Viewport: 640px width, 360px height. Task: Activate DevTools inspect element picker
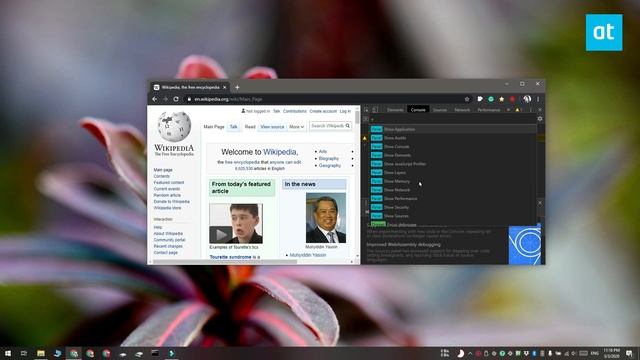[x=367, y=110]
